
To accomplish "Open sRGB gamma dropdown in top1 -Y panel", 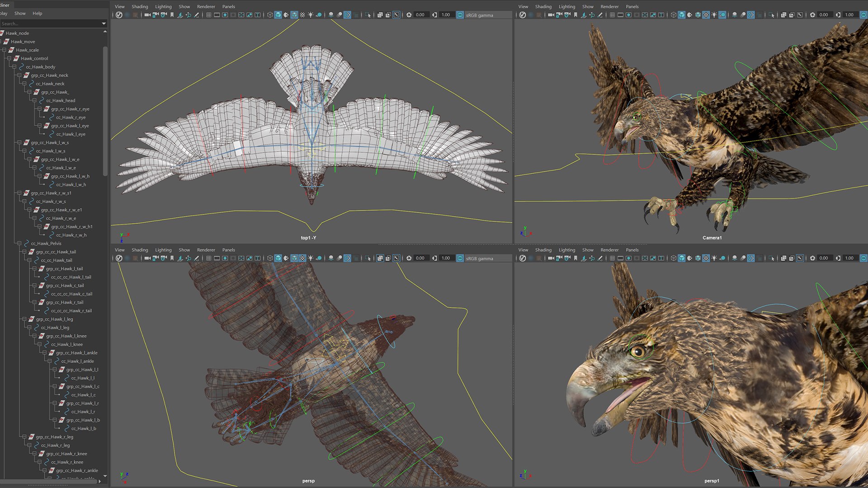I will point(488,15).
